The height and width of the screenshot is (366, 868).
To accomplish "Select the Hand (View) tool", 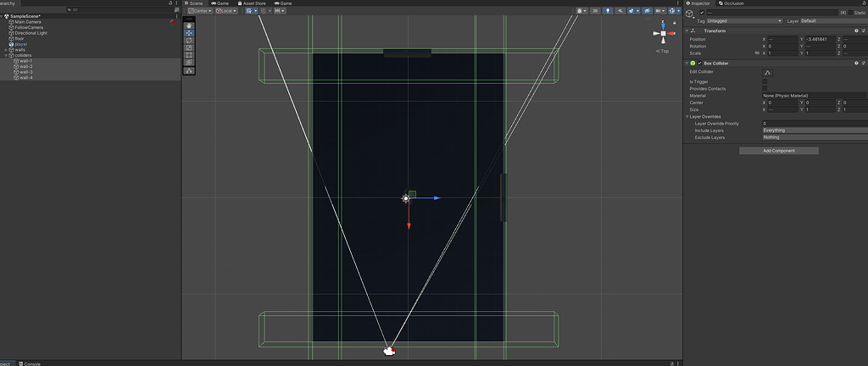I will [x=190, y=25].
